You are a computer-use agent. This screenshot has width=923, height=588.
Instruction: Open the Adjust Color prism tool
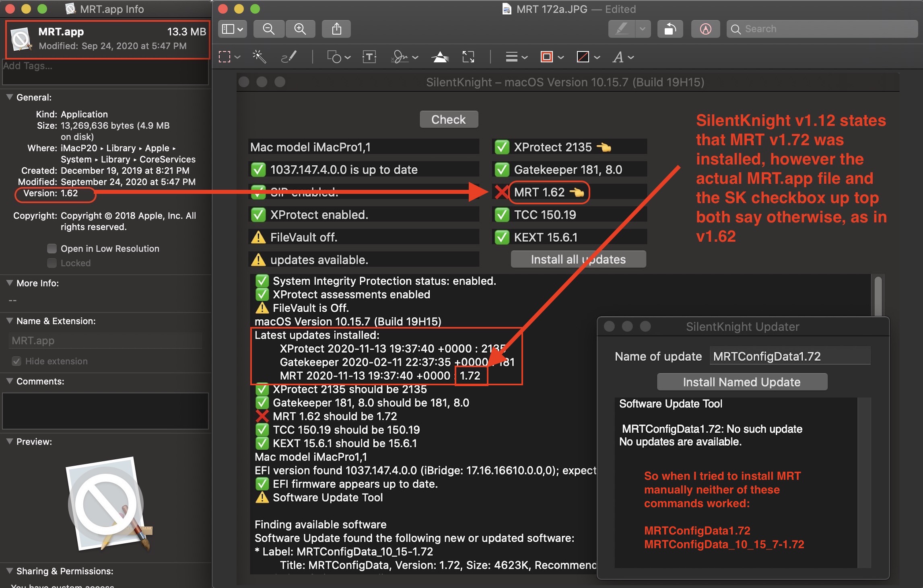click(x=440, y=57)
